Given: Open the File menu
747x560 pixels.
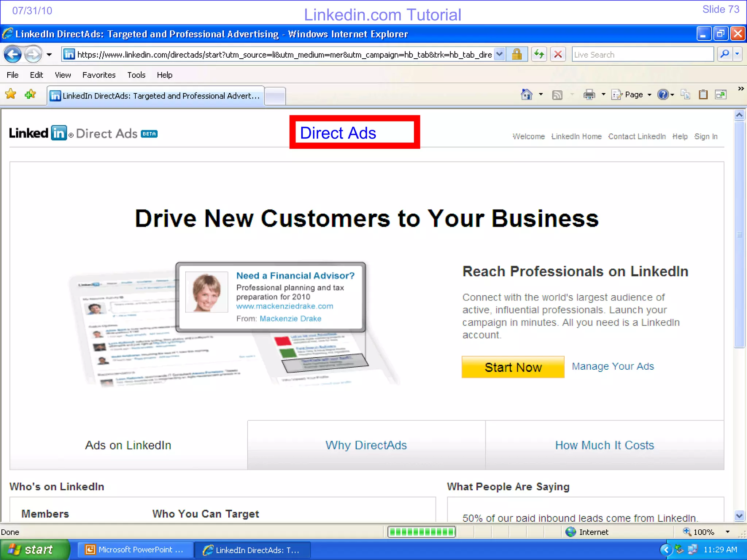Looking at the screenshot, I should 12,75.
